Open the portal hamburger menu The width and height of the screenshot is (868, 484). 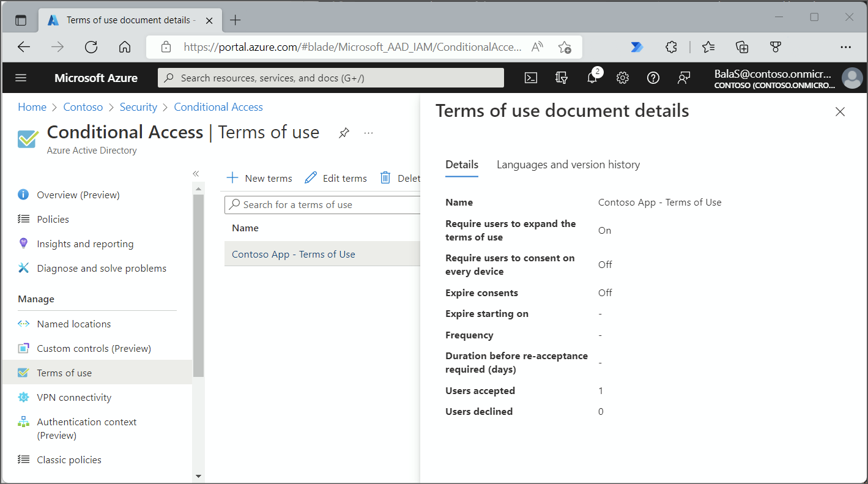coord(21,78)
